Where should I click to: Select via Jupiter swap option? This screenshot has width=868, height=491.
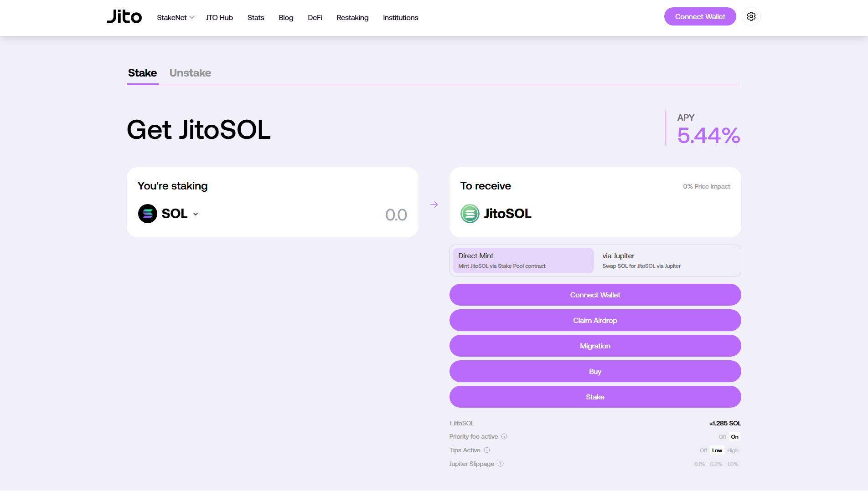pos(667,261)
